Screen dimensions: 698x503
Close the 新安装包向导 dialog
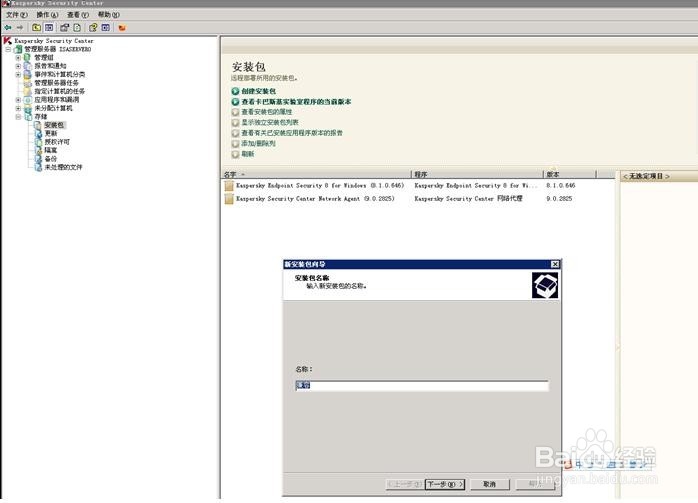(x=555, y=264)
